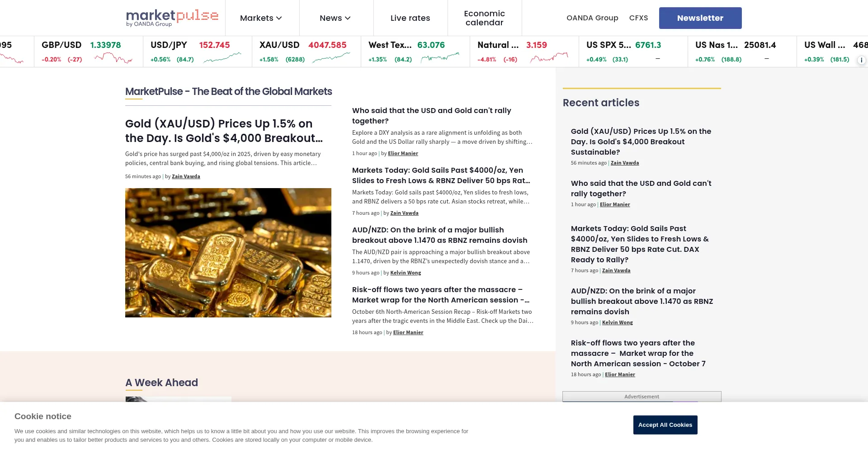This screenshot has width=868, height=449.
Task: Open the XAU/USD sparkline chart
Action: tap(331, 58)
